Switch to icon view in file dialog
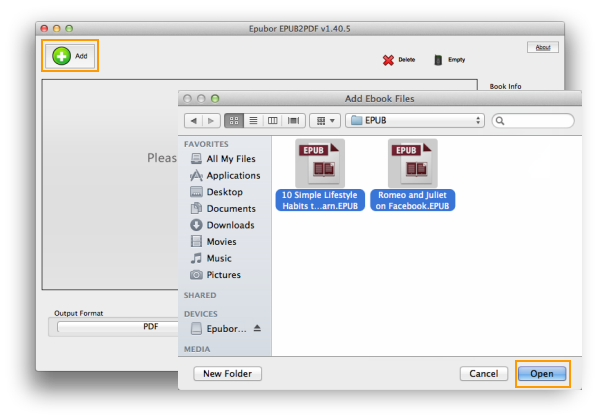 [234, 121]
